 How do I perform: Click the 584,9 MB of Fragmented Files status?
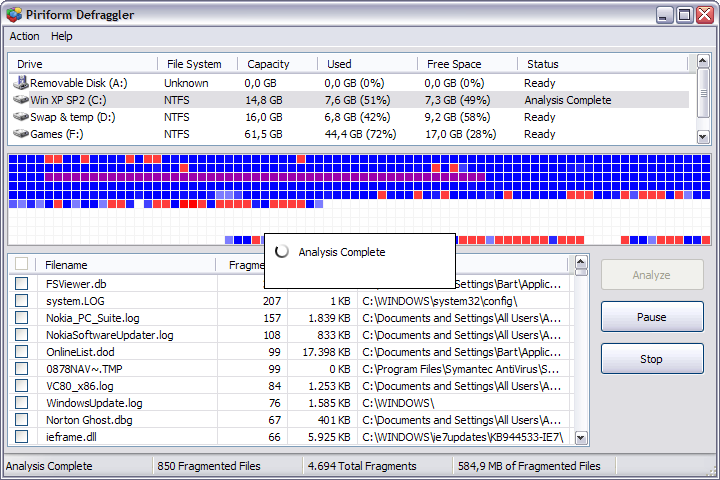pos(529,466)
